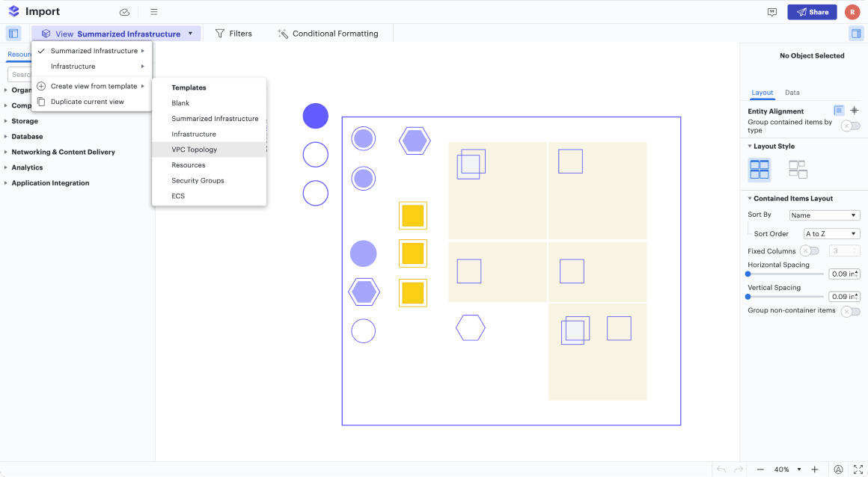The height and width of the screenshot is (477, 868).
Task: Click the Share button
Action: point(812,12)
